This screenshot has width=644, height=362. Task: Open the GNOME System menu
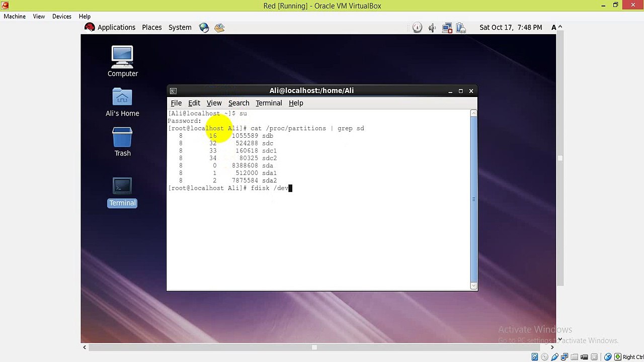[180, 28]
